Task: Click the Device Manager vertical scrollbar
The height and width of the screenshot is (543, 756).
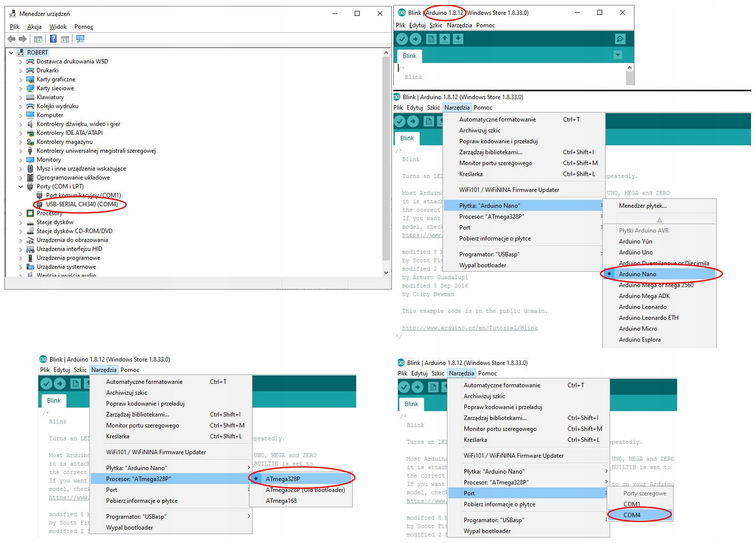Action: pos(386,159)
